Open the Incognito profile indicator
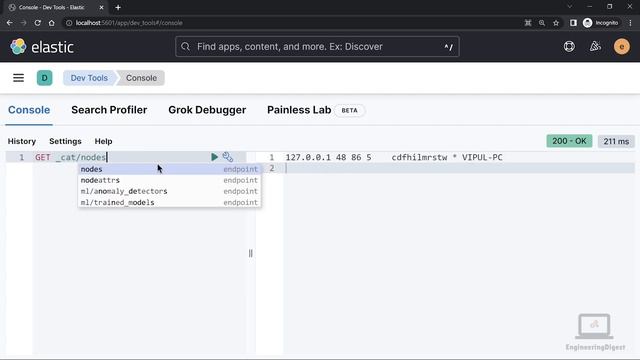 (x=601, y=23)
